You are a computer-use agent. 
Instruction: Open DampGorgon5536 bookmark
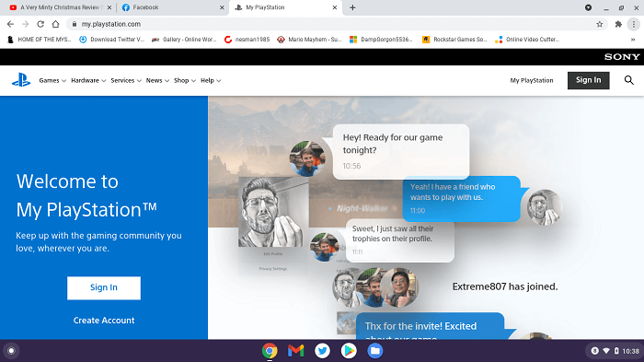point(381,40)
